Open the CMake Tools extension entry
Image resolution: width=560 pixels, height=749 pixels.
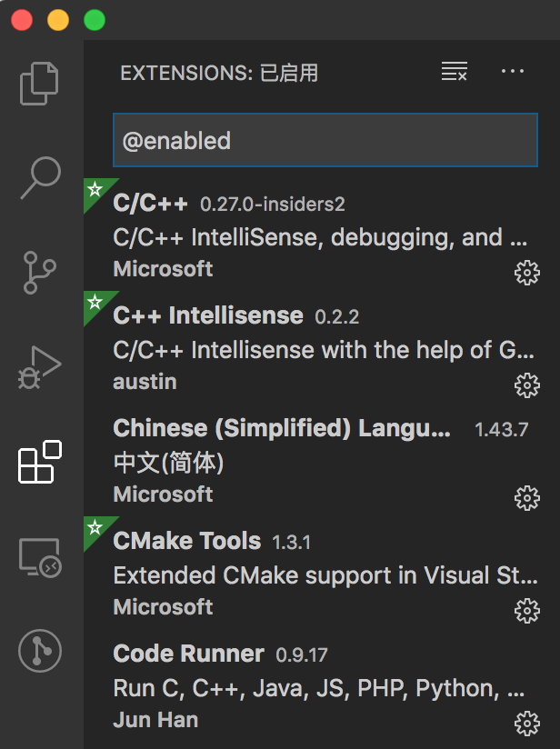tap(309, 574)
